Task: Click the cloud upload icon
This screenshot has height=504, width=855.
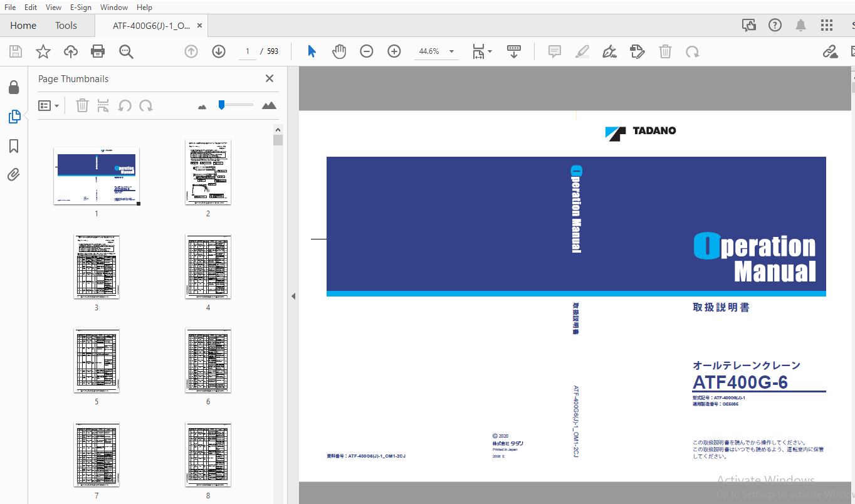Action: (71, 51)
